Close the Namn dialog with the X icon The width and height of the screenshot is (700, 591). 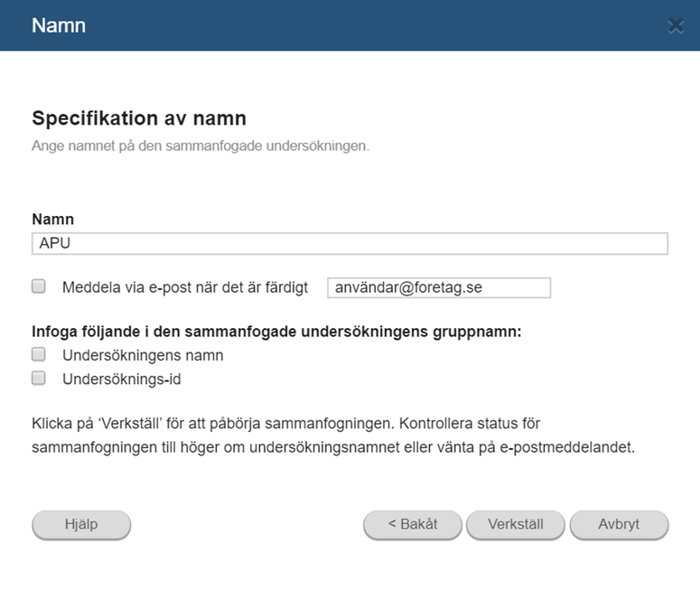[x=676, y=26]
